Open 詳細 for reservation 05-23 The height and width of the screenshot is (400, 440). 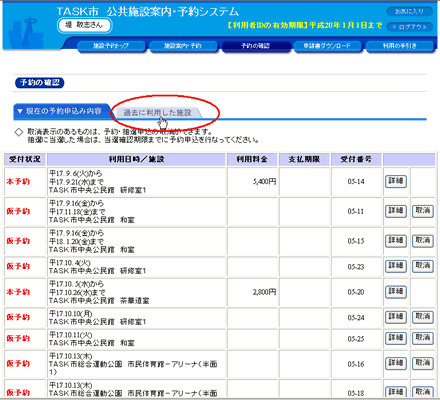click(396, 266)
